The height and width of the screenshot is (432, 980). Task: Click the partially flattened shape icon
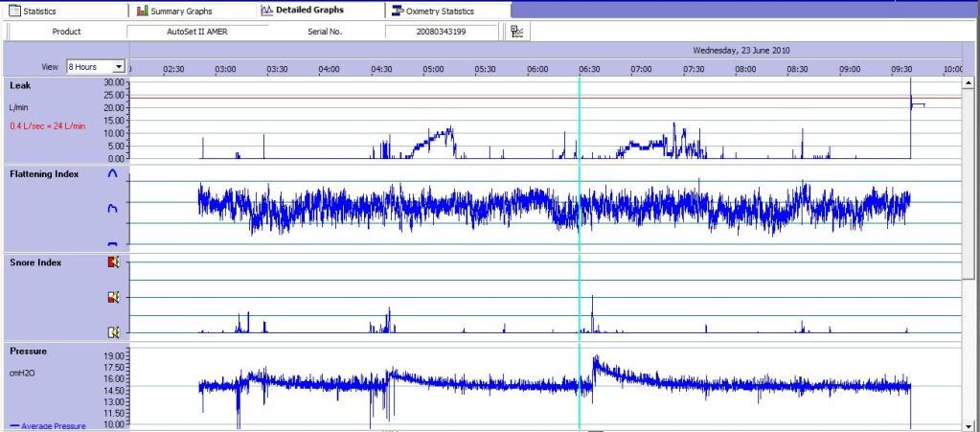pyautogui.click(x=112, y=209)
